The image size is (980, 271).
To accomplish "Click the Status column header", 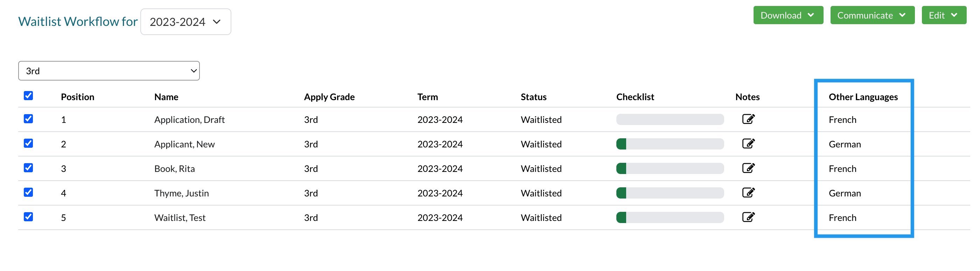I will click(x=533, y=97).
